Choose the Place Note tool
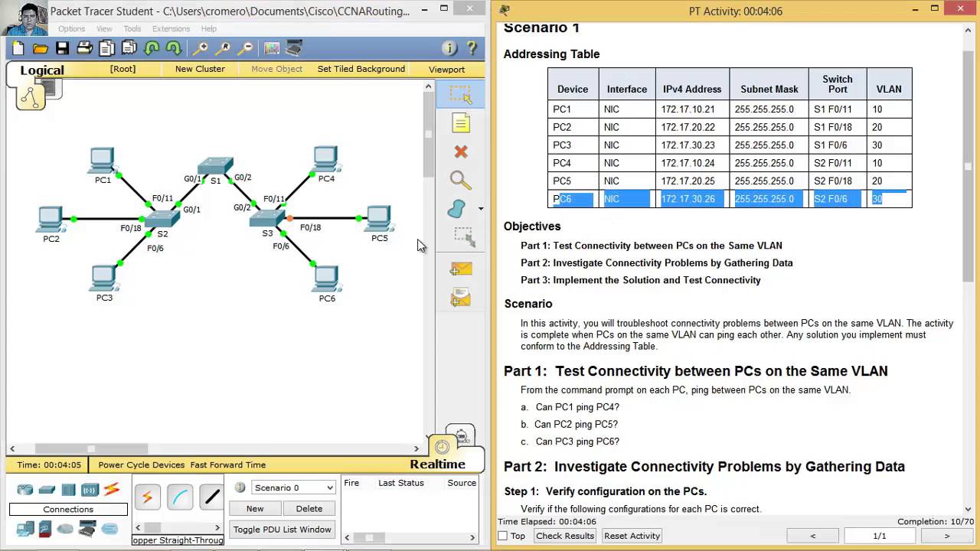 [x=460, y=123]
